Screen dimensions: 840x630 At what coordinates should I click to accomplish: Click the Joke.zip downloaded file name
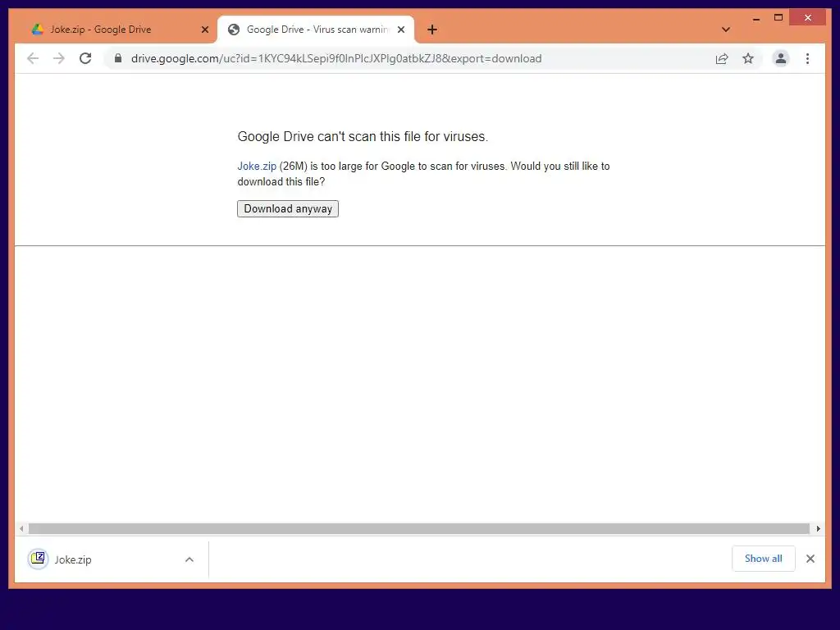click(x=73, y=559)
